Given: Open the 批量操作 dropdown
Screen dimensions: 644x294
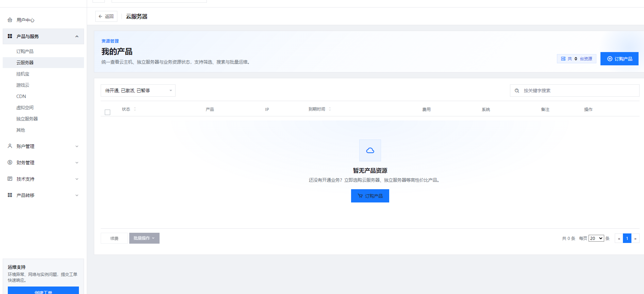Looking at the screenshot, I should coord(144,238).
